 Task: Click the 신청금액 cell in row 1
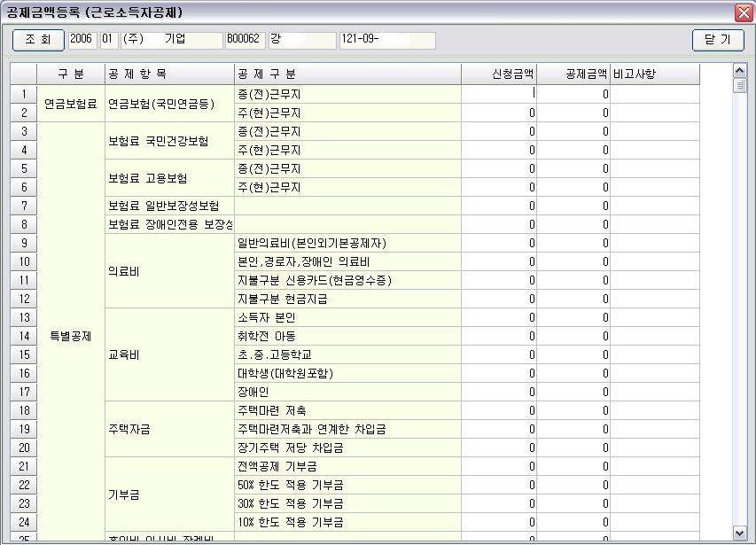499,93
